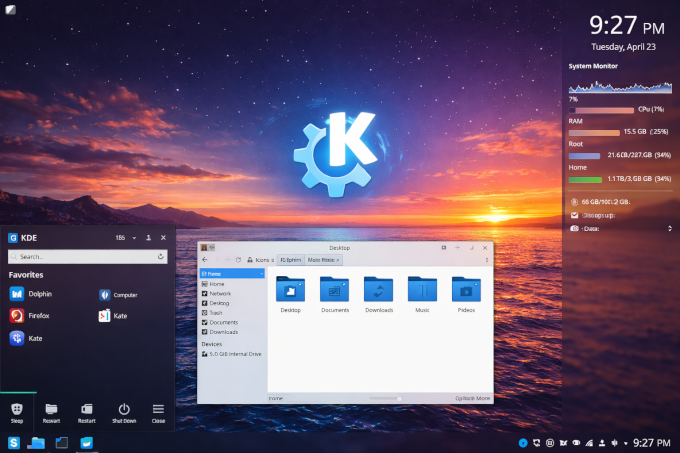Adjust the icon zoom slider in status bar
680x453 pixels.
coord(398,398)
